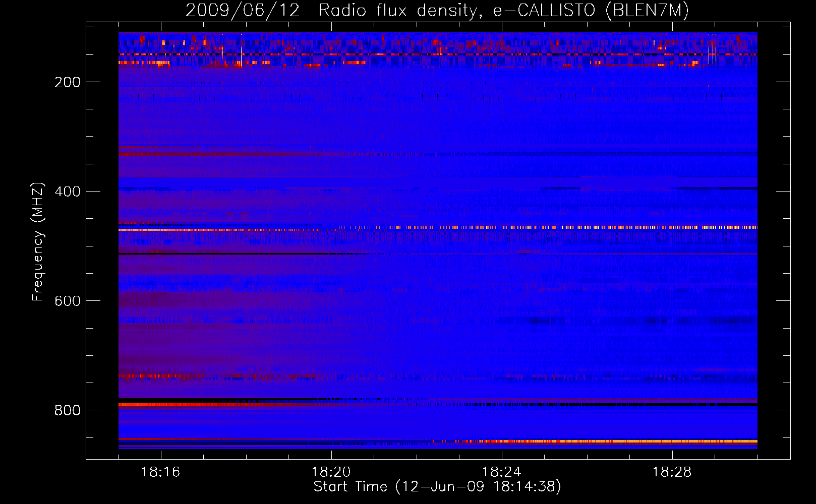Click the 'Frequency (MHz)' y-axis label
Image resolution: width=816 pixels, height=504 pixels.
click(x=38, y=241)
